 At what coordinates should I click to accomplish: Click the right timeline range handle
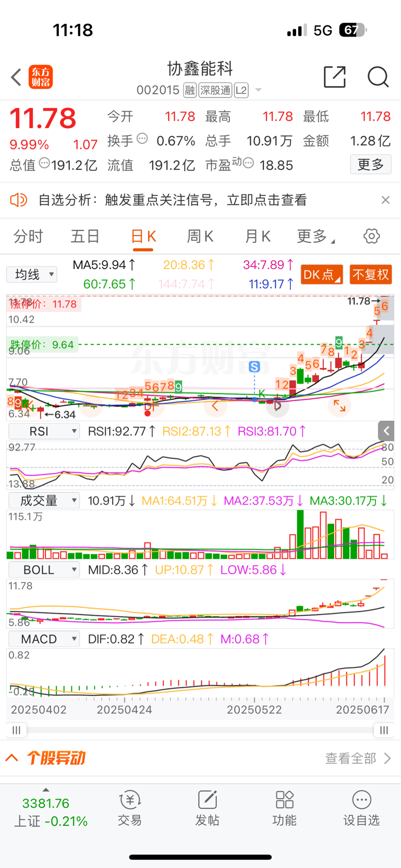coord(384,730)
